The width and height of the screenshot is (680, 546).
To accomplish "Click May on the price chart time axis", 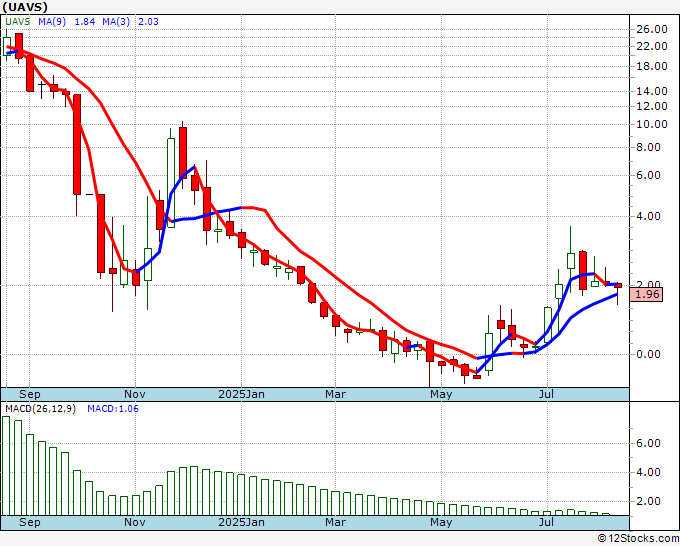I will pyautogui.click(x=441, y=395).
